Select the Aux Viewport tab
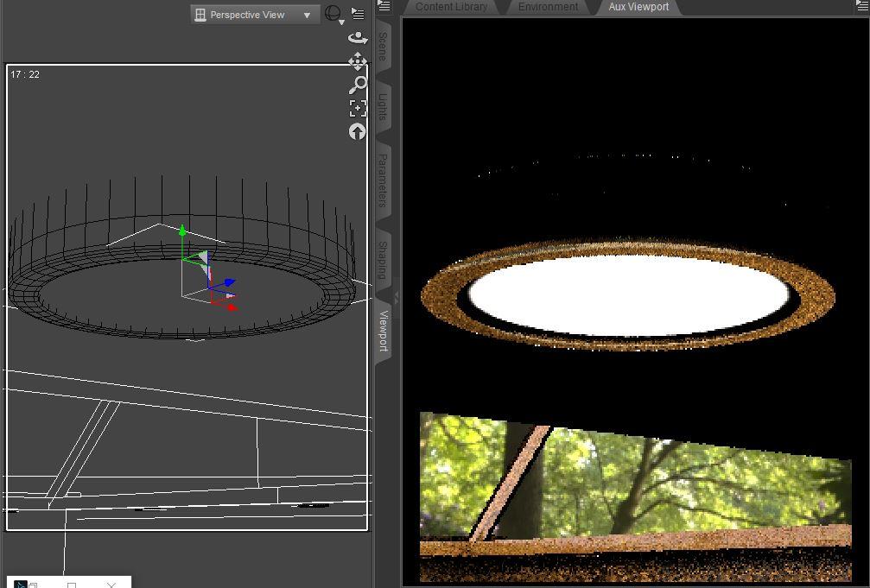Screen dimensions: 870x588 [638, 7]
